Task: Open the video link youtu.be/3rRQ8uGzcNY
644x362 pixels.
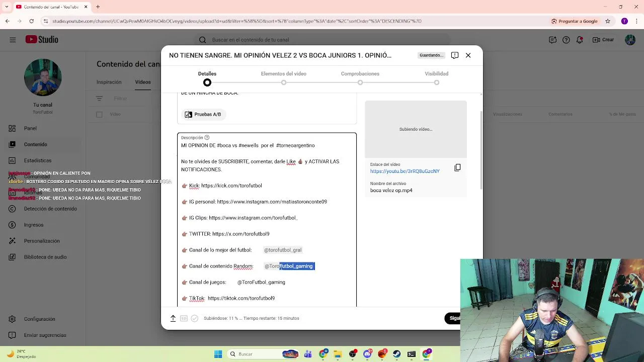Action: coord(405,171)
